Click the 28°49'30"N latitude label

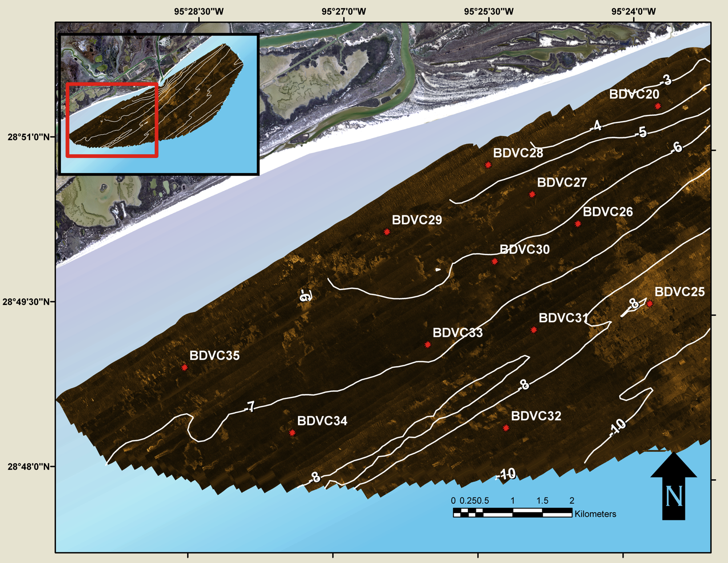(x=25, y=302)
